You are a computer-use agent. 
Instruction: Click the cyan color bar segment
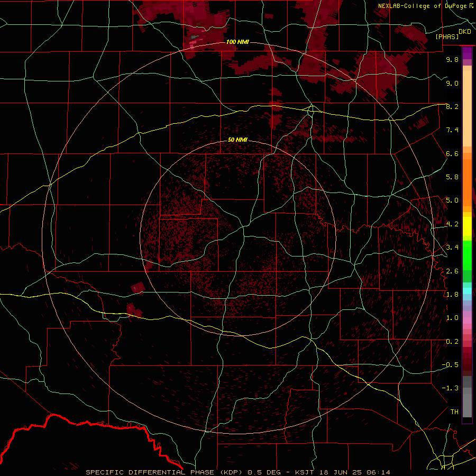[467, 291]
